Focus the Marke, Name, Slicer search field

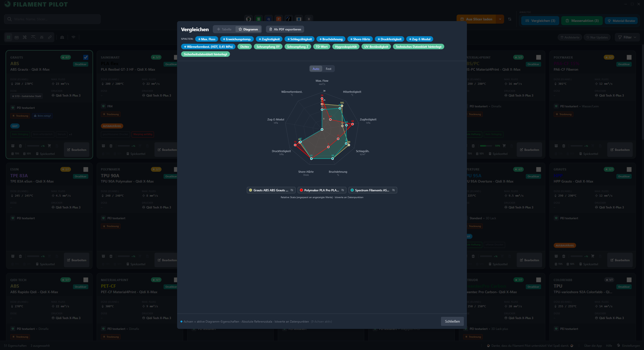coord(52,19)
